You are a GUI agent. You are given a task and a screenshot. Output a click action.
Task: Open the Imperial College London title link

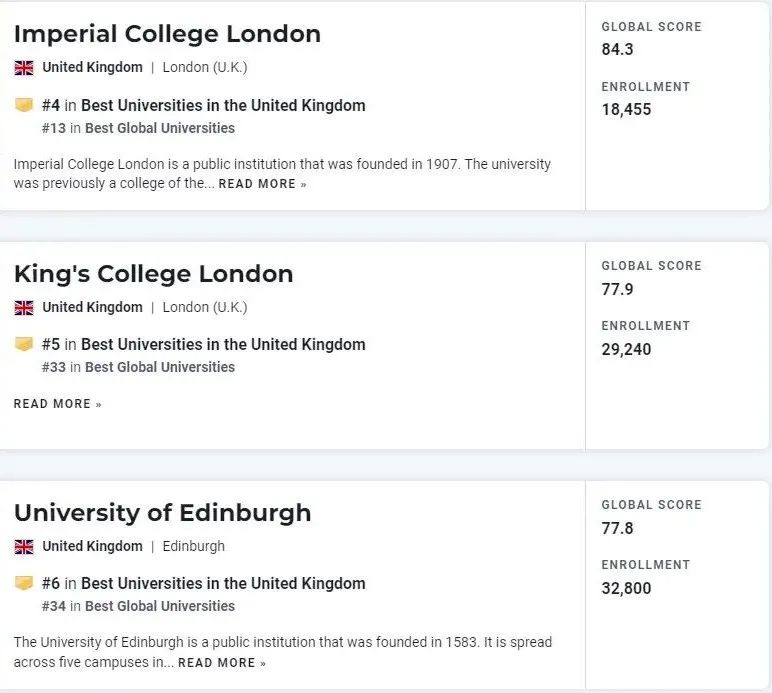[x=167, y=34]
